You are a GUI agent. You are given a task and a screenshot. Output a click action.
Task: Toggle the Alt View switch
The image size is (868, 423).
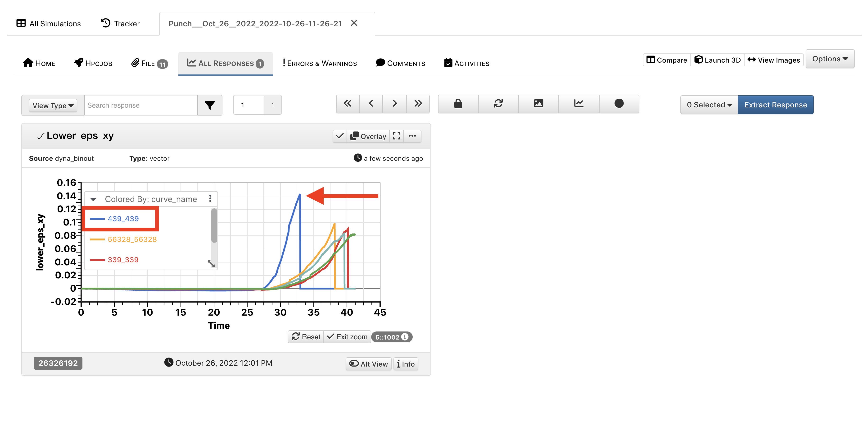pyautogui.click(x=368, y=364)
